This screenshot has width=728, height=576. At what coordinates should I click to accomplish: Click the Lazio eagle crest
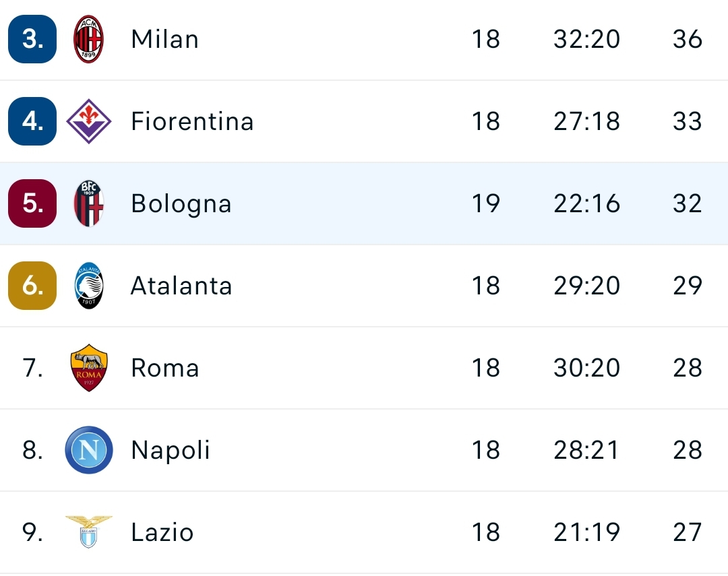pyautogui.click(x=88, y=532)
